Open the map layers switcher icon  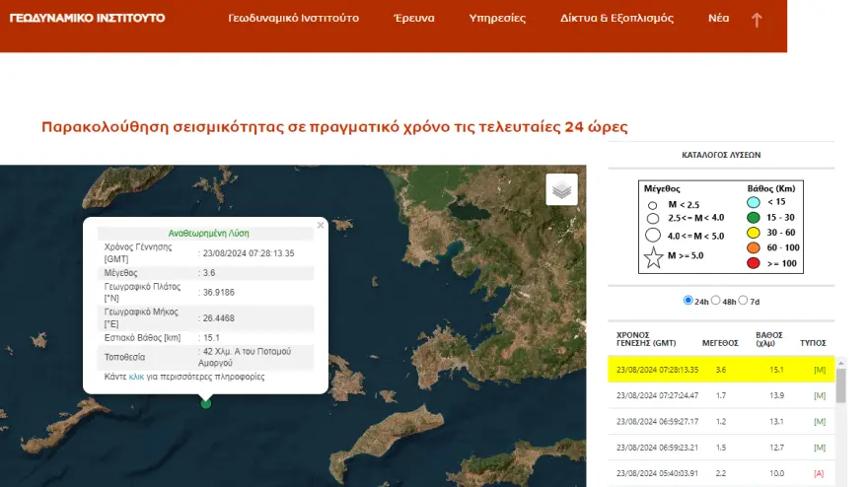(562, 190)
